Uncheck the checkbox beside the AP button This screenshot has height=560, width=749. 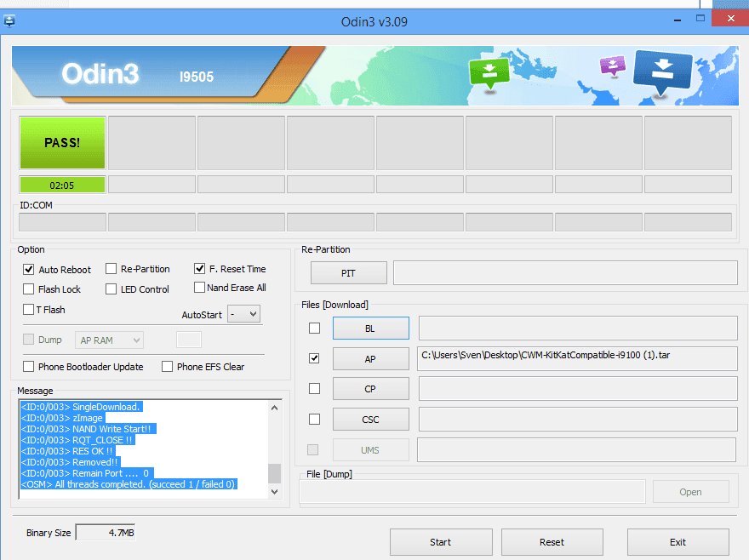click(x=314, y=358)
